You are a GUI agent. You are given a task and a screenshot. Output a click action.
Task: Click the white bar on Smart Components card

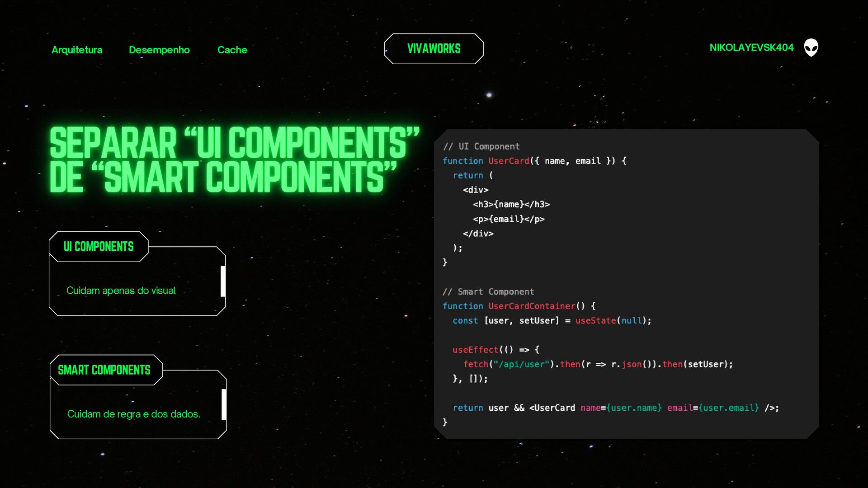[224, 404]
